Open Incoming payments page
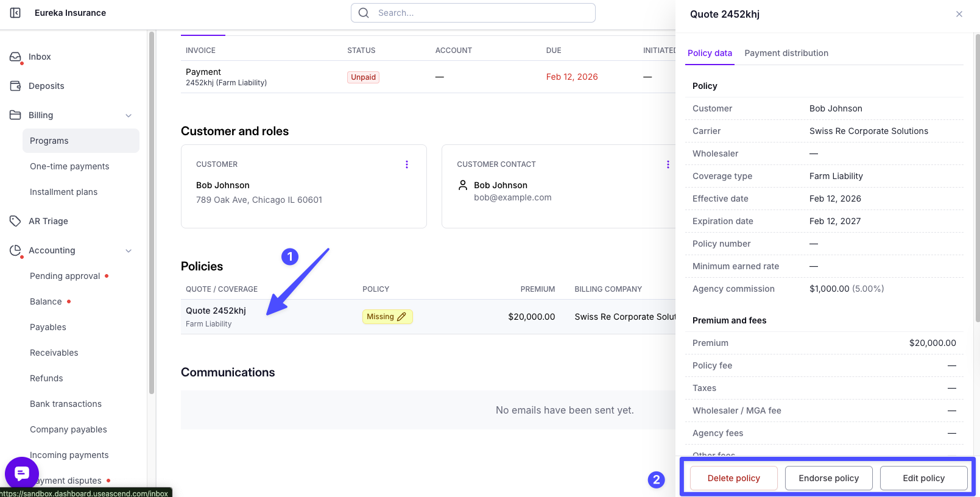This screenshot has height=497, width=980. (69, 455)
